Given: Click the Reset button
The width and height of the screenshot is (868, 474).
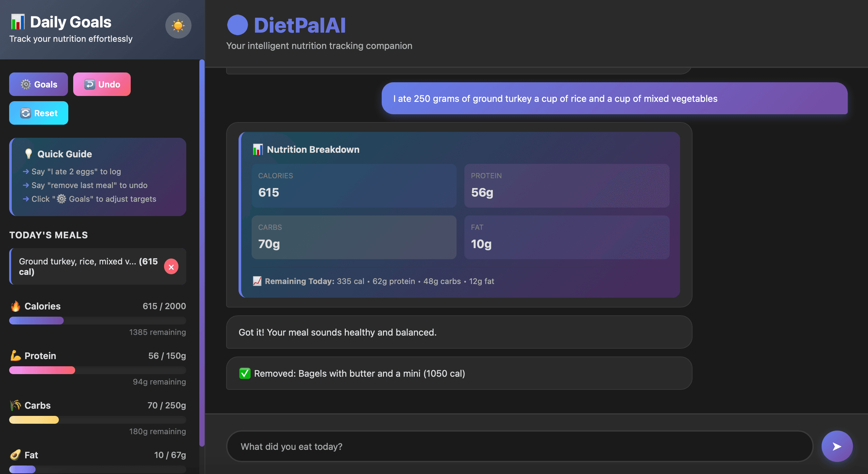Looking at the screenshot, I should 39,113.
